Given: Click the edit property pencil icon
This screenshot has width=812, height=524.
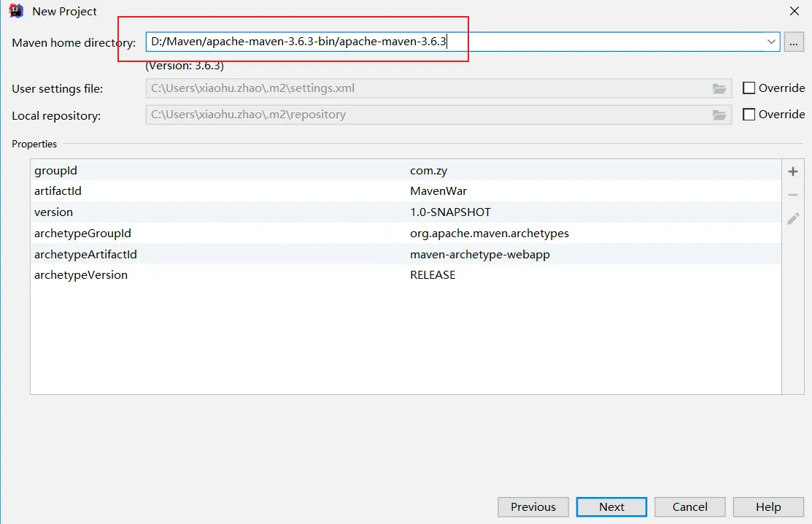Looking at the screenshot, I should (x=793, y=219).
